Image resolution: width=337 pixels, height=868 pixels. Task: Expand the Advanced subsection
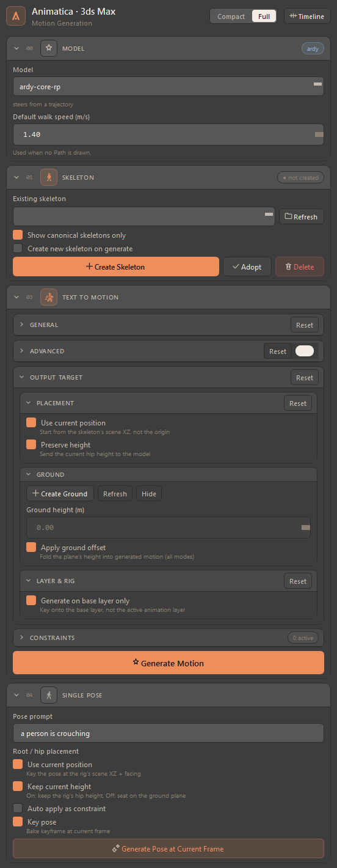click(x=22, y=351)
